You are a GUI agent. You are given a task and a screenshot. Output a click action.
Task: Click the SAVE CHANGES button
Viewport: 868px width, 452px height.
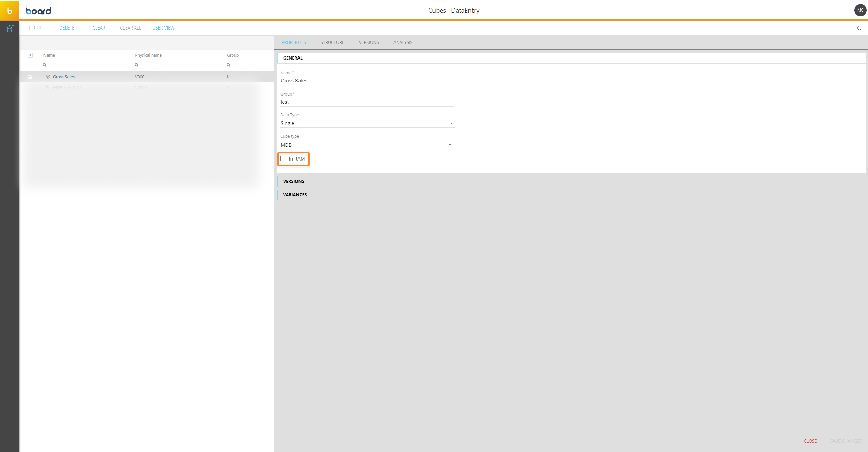[x=846, y=441]
